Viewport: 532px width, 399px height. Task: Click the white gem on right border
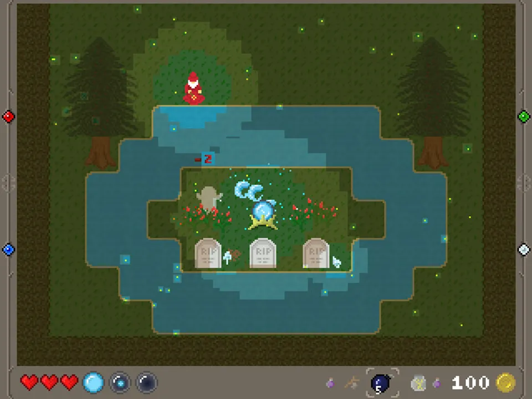point(524,249)
